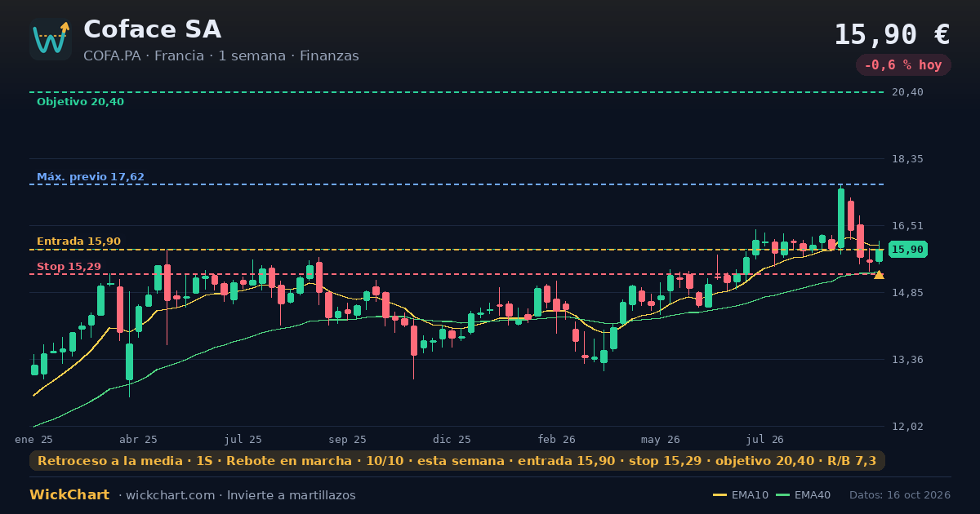Click the jul 25 date axis label
Viewport: 980px width, 514px height.
point(243,440)
